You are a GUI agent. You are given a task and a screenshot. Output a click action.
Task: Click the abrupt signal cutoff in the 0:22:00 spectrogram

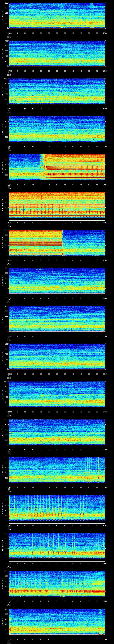[62, 243]
